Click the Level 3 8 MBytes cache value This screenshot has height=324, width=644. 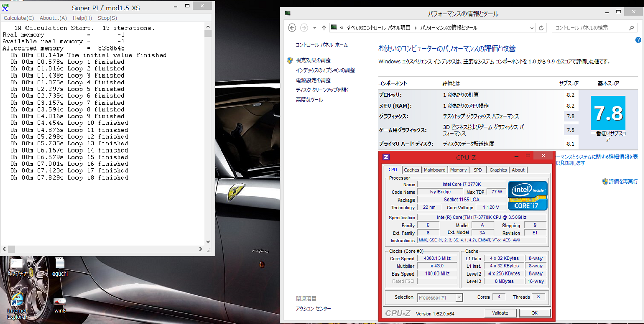pyautogui.click(x=505, y=281)
